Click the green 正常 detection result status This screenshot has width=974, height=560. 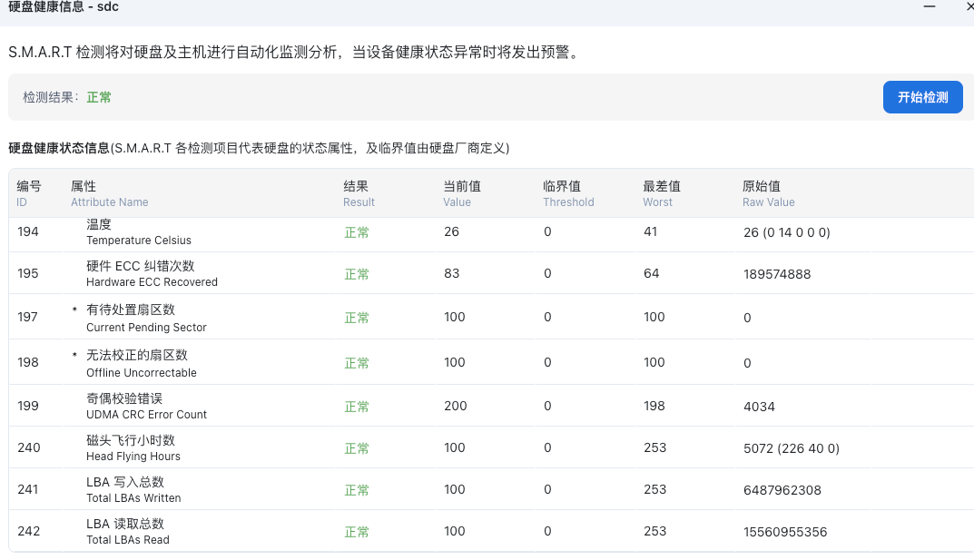pyautogui.click(x=99, y=97)
